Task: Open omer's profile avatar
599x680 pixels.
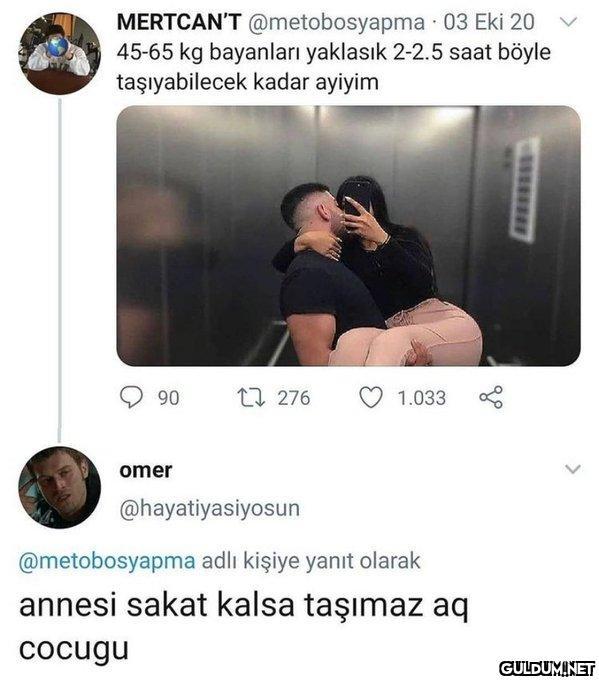Action: click(59, 487)
